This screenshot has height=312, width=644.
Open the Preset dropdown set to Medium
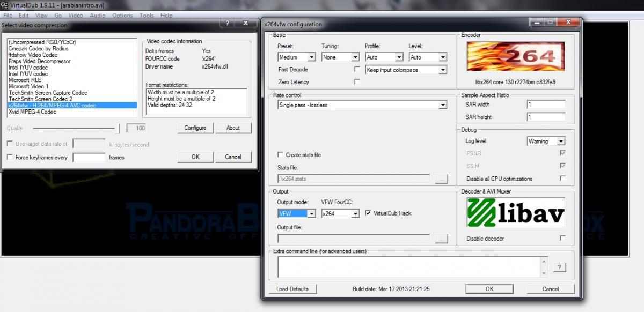[296, 57]
